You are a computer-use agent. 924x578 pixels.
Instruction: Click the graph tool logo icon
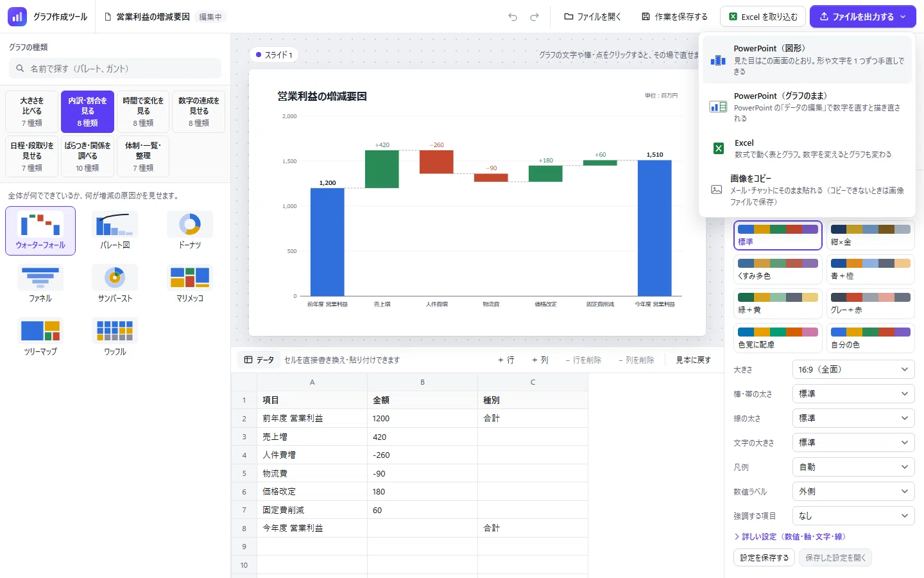pos(17,17)
